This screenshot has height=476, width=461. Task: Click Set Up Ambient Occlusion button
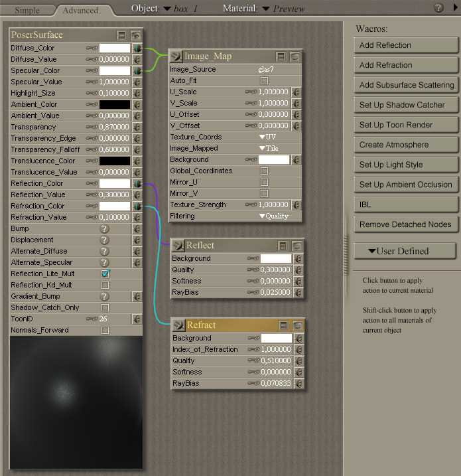coord(406,185)
